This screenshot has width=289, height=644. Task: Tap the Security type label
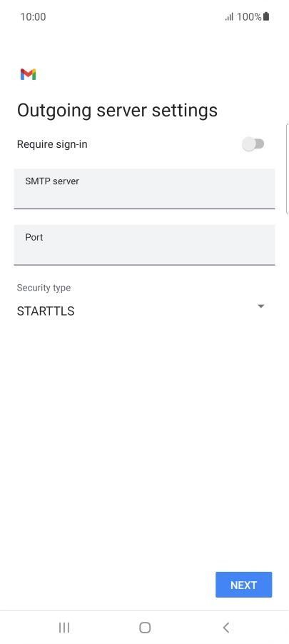44,288
